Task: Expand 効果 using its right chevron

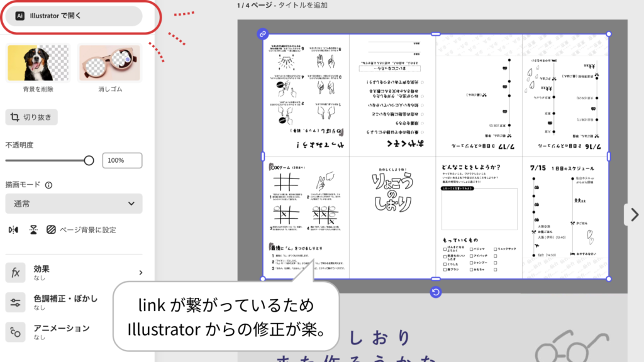Action: [140, 273]
